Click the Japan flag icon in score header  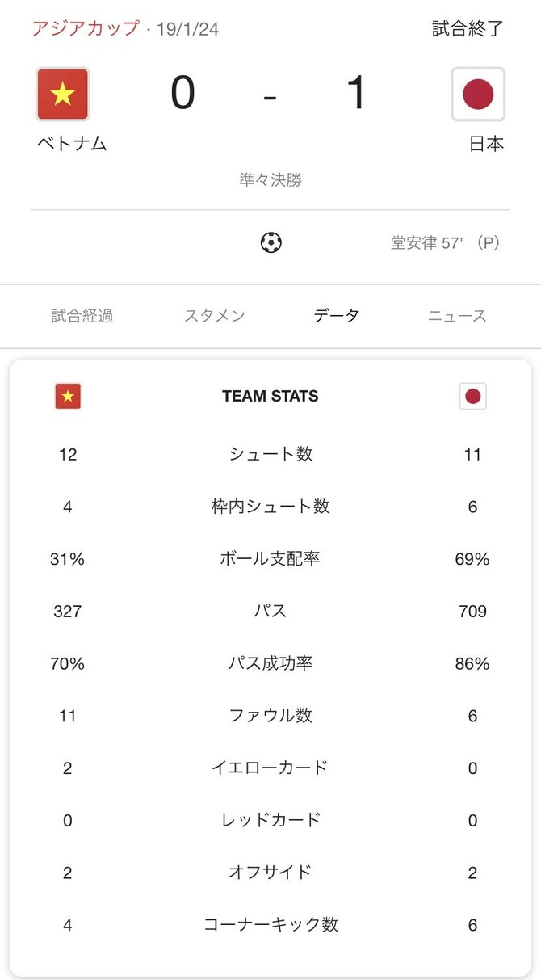478,95
